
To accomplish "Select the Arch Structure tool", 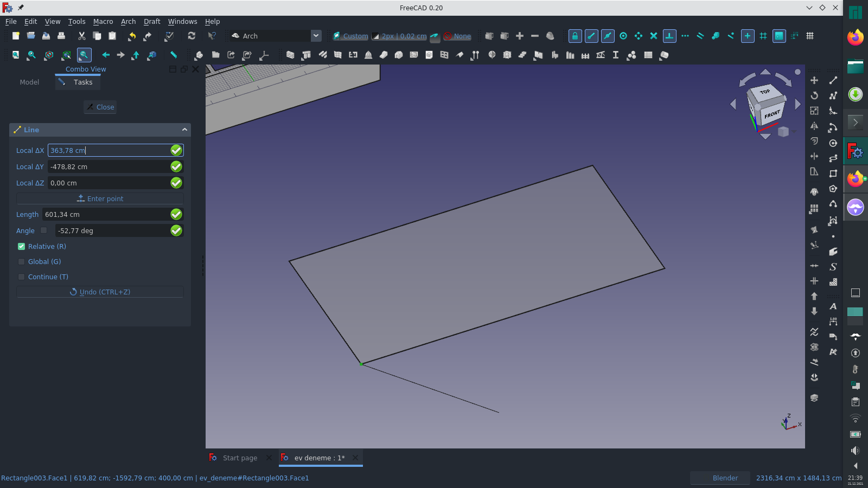I will click(307, 55).
